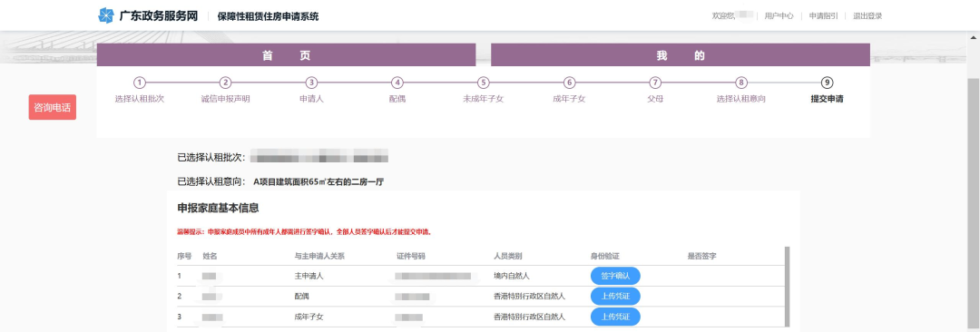Click the 是否签字 column header

pos(701,257)
